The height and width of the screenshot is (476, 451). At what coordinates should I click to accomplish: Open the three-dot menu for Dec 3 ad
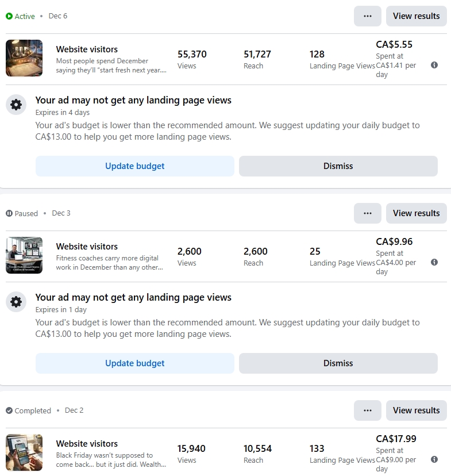coord(368,213)
